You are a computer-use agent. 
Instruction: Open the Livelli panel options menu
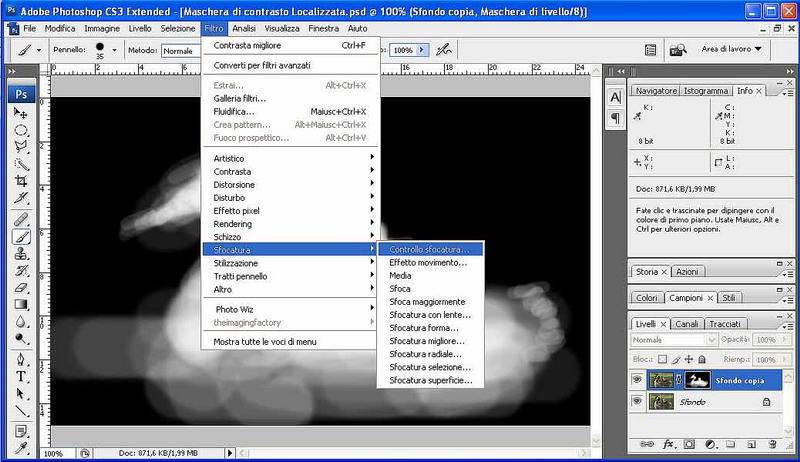pos(788,326)
